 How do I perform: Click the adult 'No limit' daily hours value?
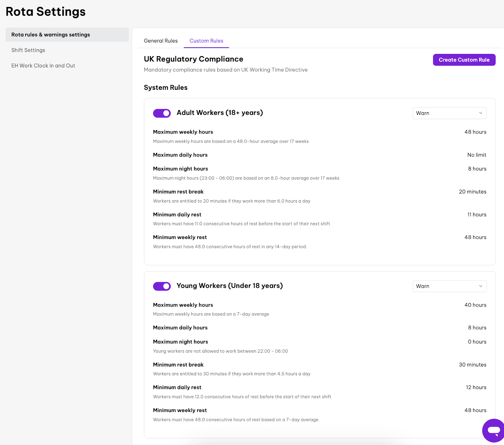[x=477, y=155]
